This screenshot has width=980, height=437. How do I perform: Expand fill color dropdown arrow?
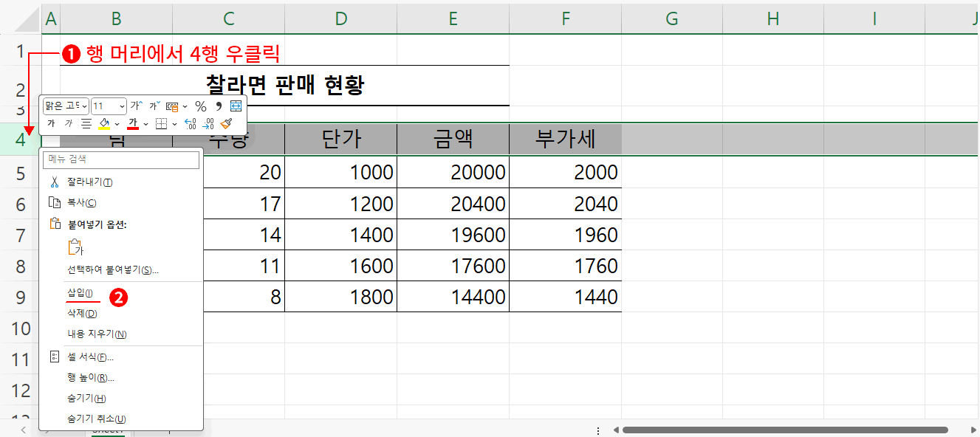tap(117, 123)
